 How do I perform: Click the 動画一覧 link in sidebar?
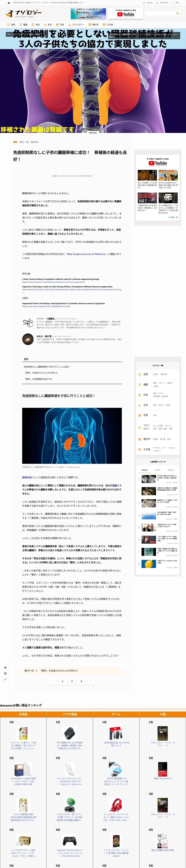173,217
